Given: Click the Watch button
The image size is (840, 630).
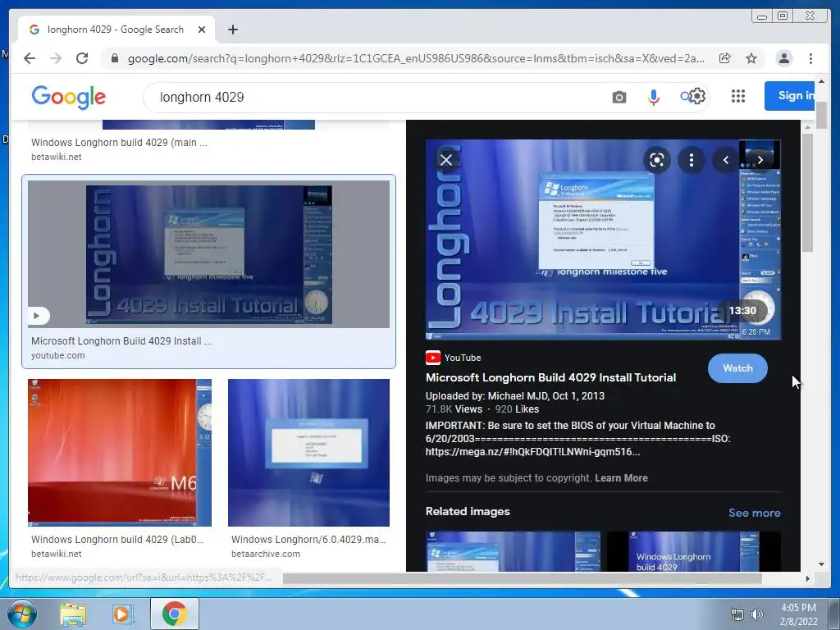Looking at the screenshot, I should pyautogui.click(x=737, y=368).
